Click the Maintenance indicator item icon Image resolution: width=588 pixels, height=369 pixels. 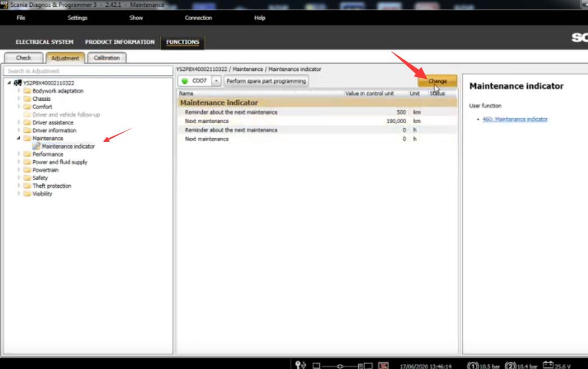point(37,146)
